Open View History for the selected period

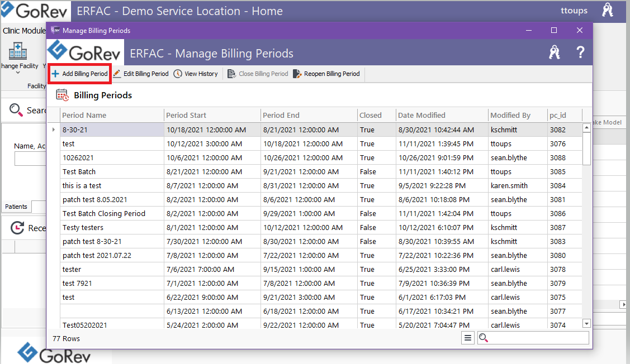click(196, 74)
